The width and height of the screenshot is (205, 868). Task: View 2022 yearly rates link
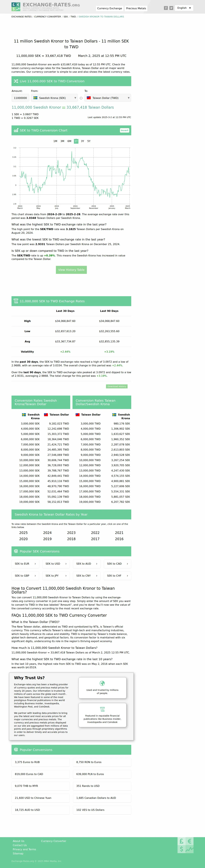(95, 533)
